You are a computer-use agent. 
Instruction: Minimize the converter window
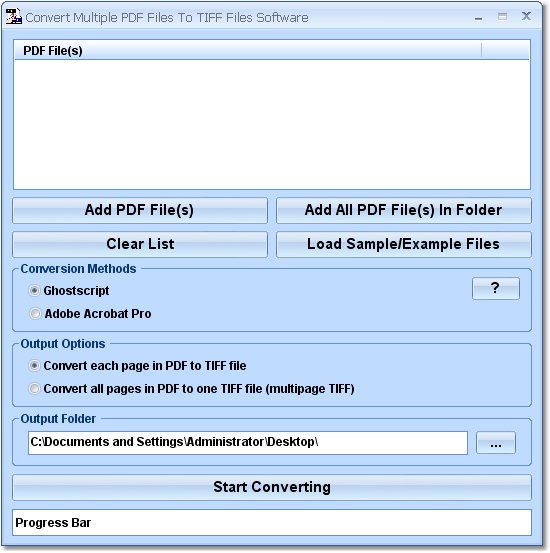478,17
